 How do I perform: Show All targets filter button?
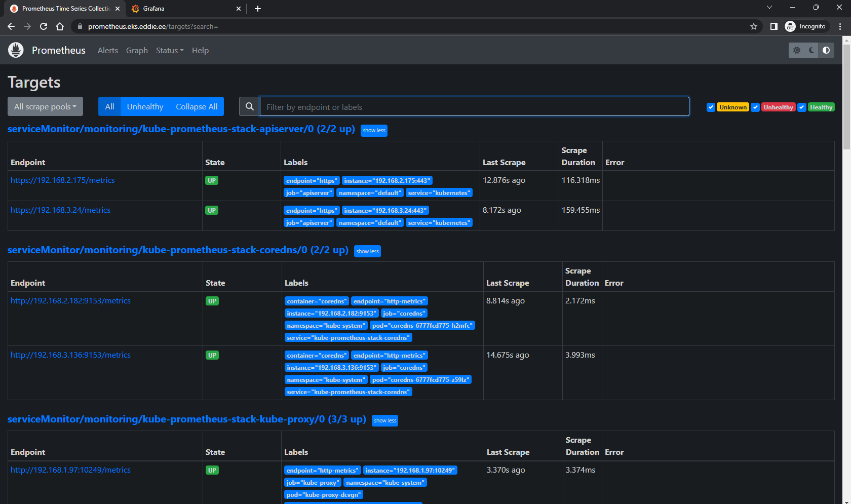pos(109,107)
